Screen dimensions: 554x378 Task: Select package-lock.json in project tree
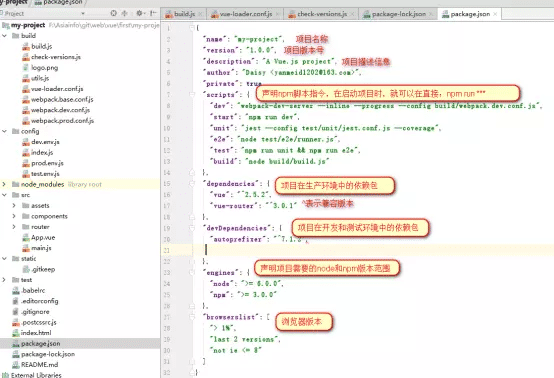click(x=43, y=354)
